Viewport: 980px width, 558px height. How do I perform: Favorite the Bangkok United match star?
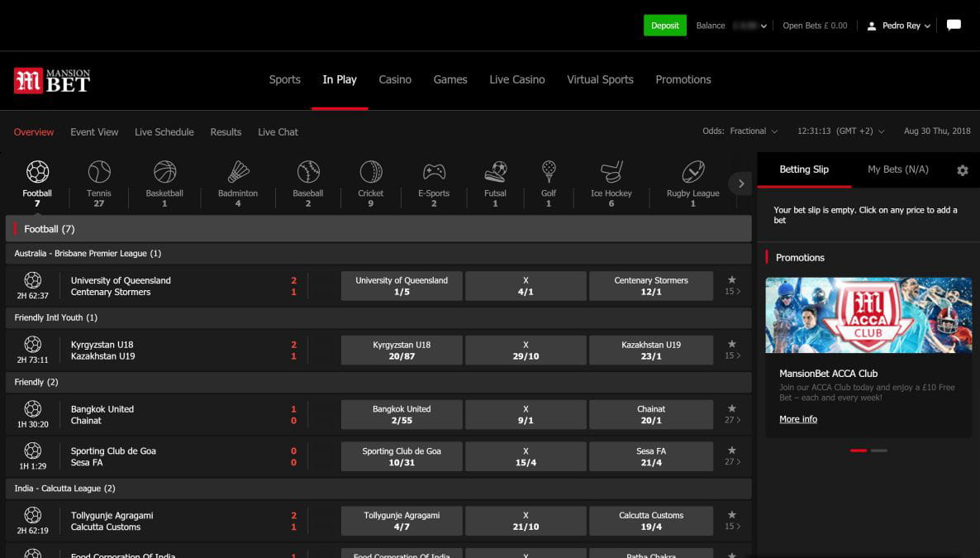point(732,408)
